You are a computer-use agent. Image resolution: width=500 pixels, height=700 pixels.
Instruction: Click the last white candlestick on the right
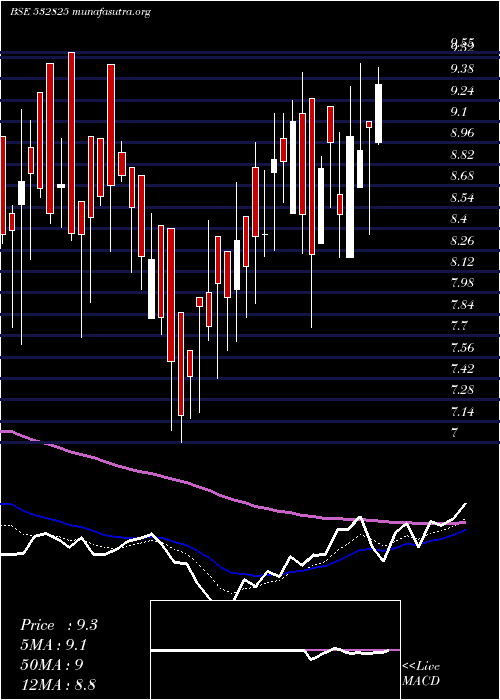tap(379, 113)
